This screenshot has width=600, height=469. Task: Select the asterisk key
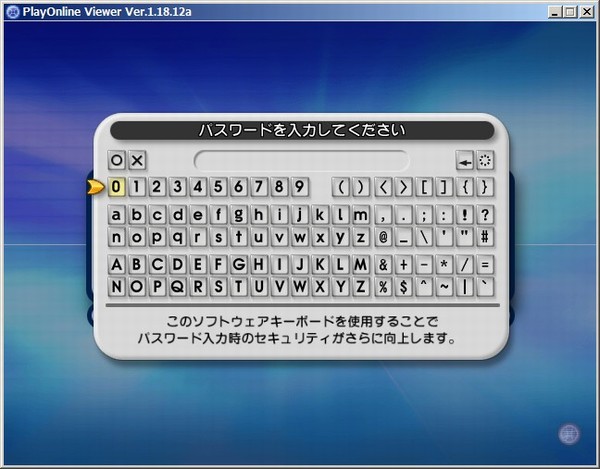tap(444, 265)
